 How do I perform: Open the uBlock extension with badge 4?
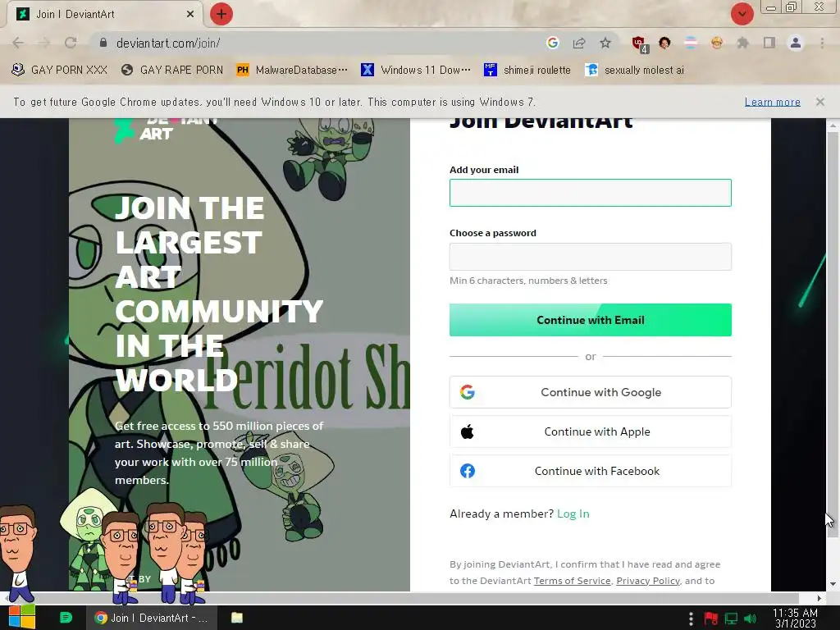pyautogui.click(x=639, y=44)
